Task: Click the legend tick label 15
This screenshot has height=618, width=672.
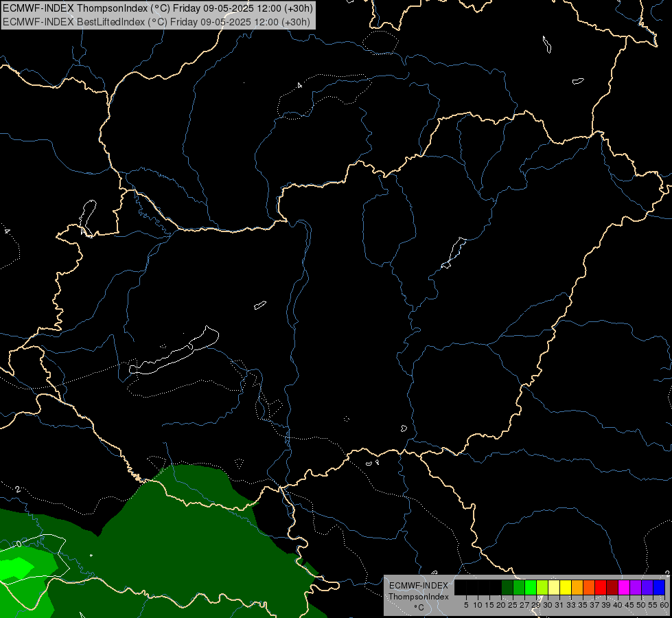Action: pyautogui.click(x=489, y=605)
